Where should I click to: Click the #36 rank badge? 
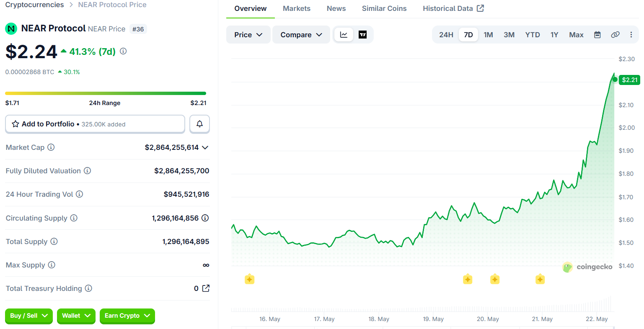pyautogui.click(x=138, y=29)
